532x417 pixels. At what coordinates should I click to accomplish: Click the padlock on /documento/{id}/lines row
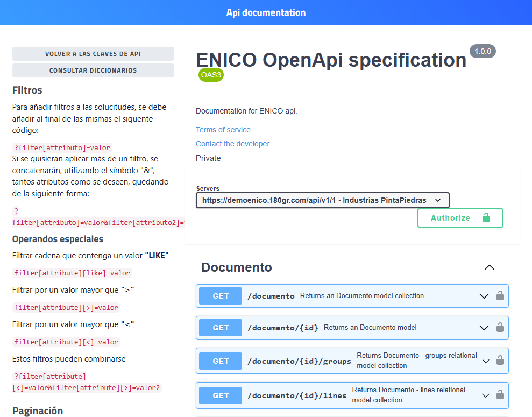point(500,395)
